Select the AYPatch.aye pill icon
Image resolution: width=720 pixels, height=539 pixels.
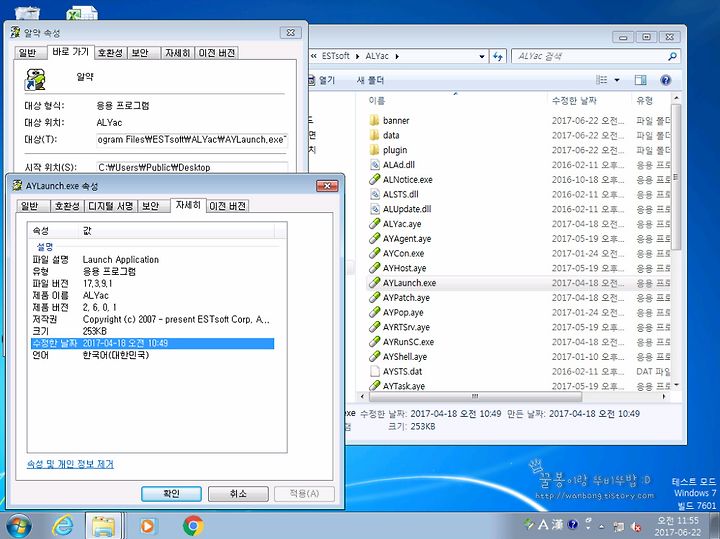click(x=375, y=298)
